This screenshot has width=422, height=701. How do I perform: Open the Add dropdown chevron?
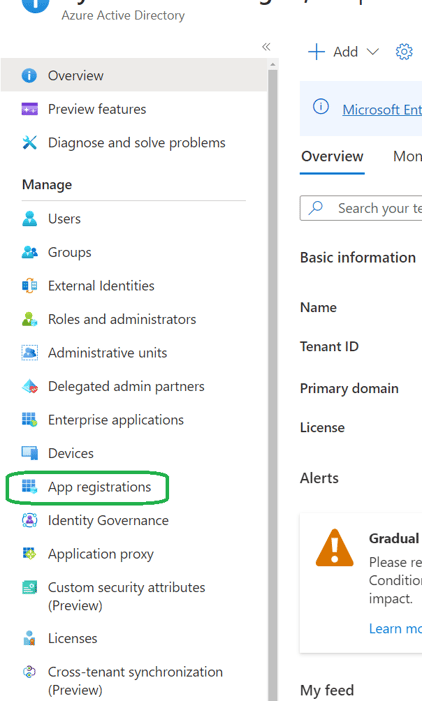[372, 52]
